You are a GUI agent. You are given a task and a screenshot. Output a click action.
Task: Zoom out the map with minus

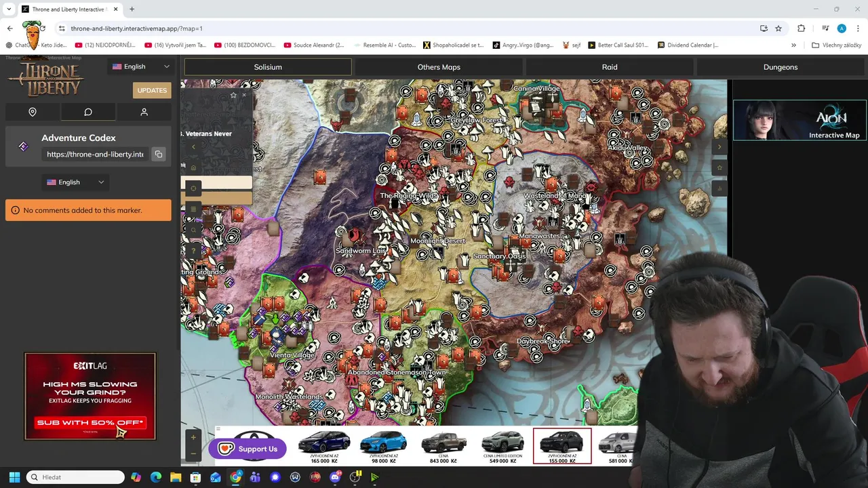coord(193,453)
